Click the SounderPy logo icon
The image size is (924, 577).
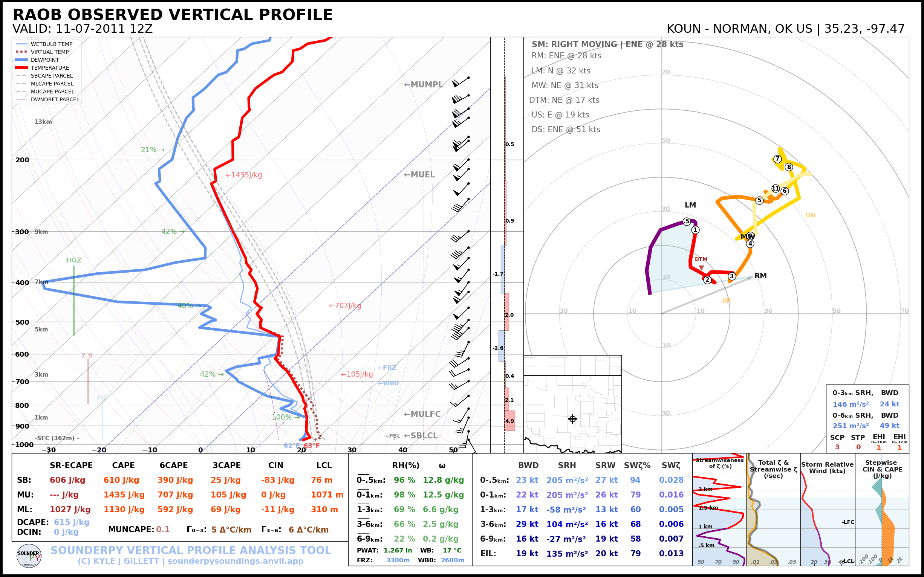[x=29, y=556]
